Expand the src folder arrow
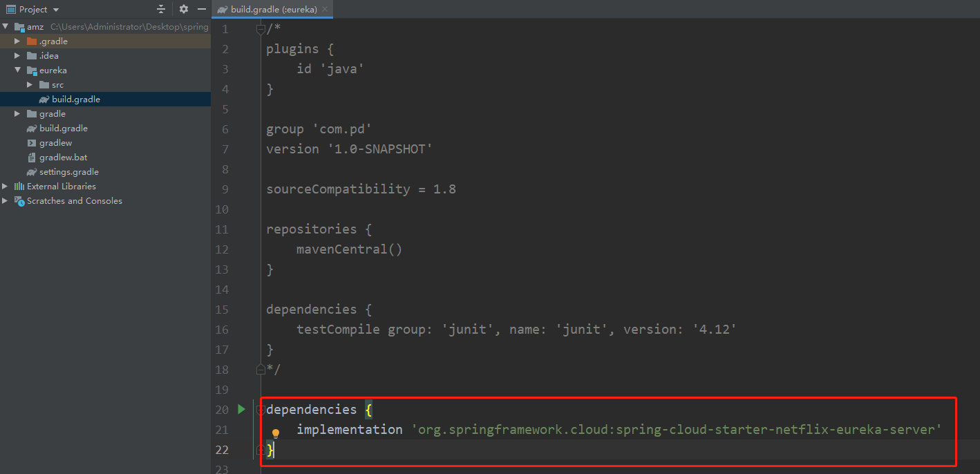980x474 pixels. [x=30, y=85]
